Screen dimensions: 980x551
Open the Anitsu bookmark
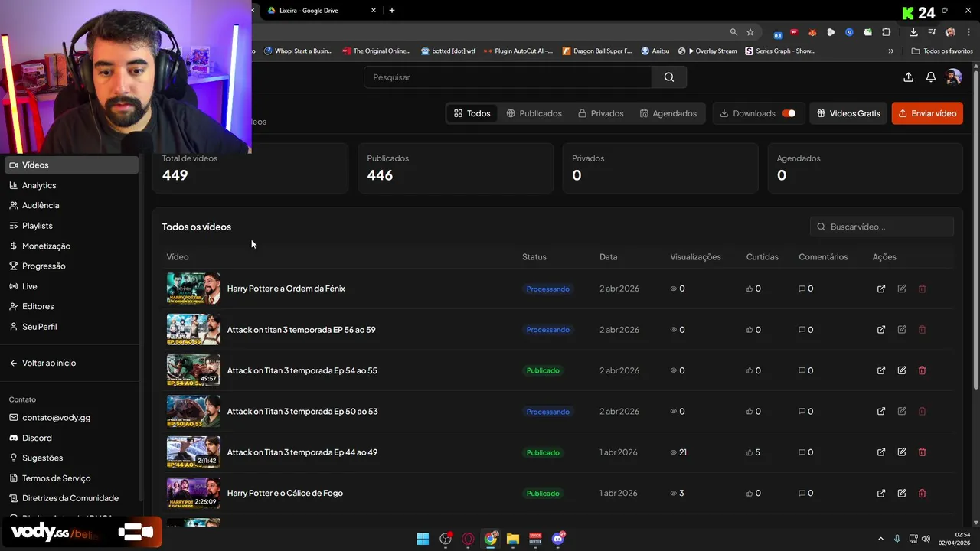655,51
